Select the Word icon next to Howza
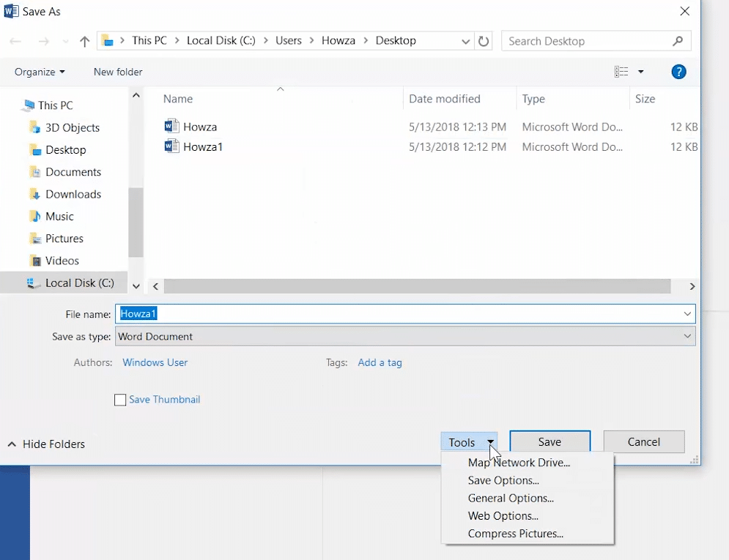The width and height of the screenshot is (729, 560). [x=171, y=126]
